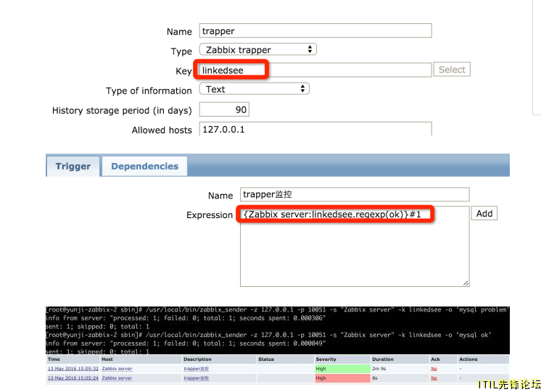Click the terminal line sending 'mysql ok'
541x392 pixels.
[x=269, y=335]
